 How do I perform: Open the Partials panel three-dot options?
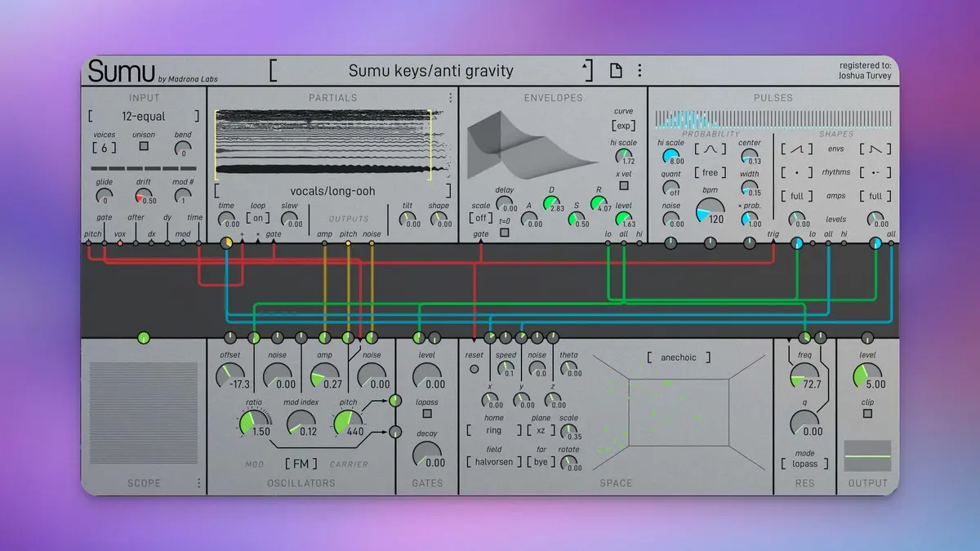450,98
